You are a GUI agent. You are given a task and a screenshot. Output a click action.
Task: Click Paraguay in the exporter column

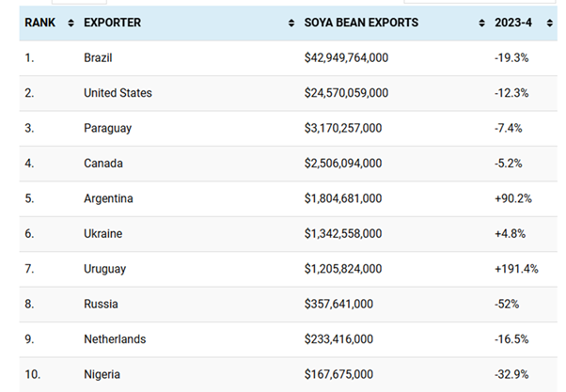tap(107, 128)
